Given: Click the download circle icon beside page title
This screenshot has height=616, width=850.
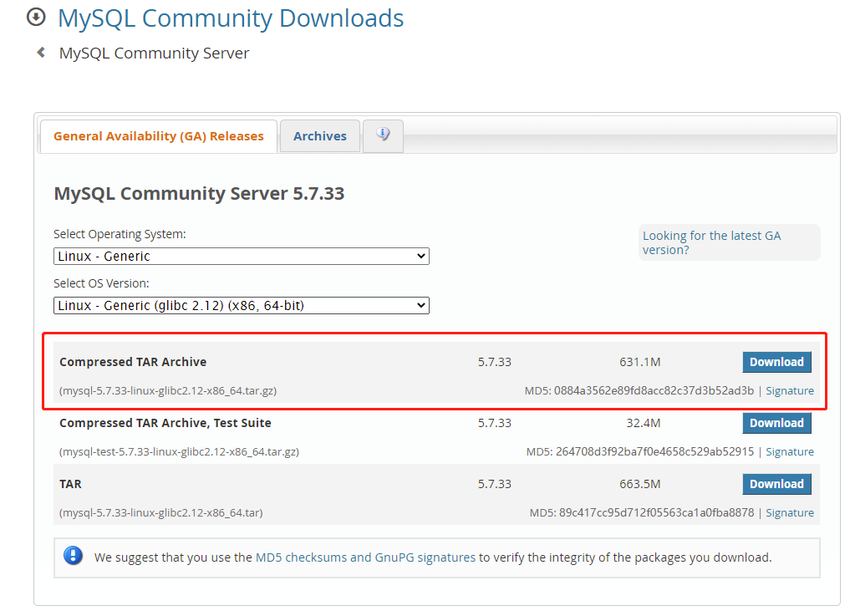Looking at the screenshot, I should click(36, 18).
